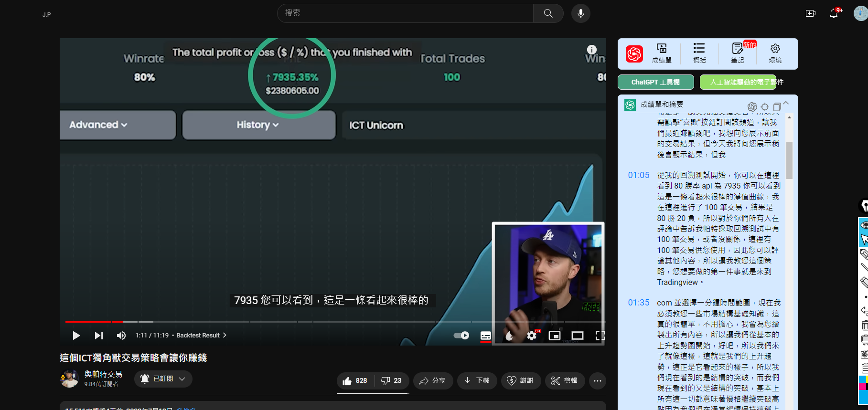Open the transcript (成績單) tab
The height and width of the screenshot is (410, 868).
[x=662, y=53]
